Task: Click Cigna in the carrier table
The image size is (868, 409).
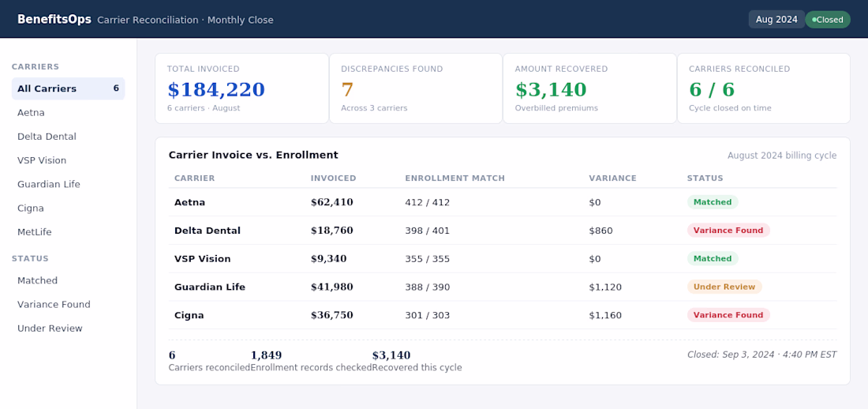Action: click(189, 315)
